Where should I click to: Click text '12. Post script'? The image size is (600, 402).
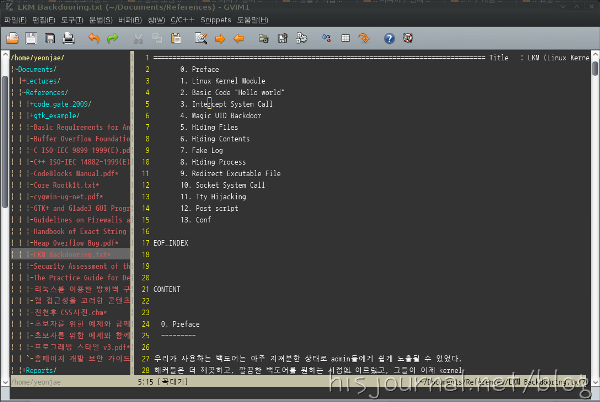[209, 208]
